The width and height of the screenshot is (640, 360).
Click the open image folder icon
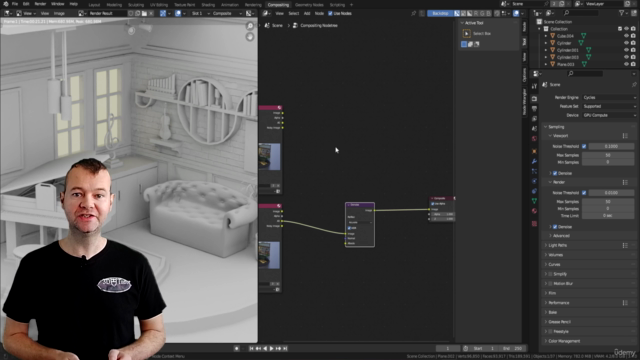pos(144,13)
